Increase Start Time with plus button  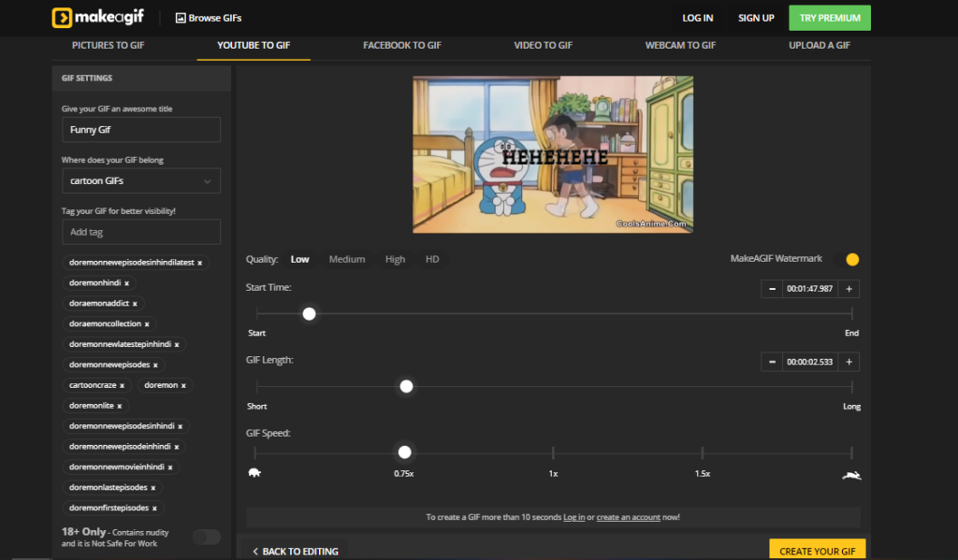849,289
